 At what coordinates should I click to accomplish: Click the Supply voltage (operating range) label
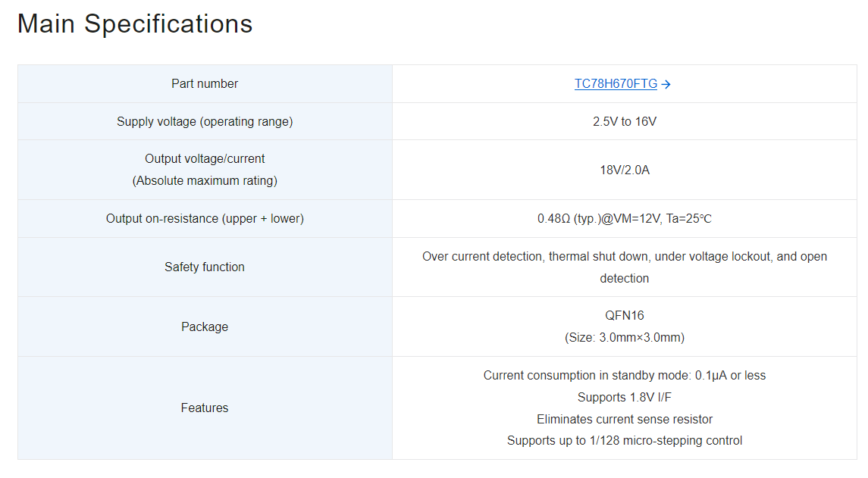205,121
